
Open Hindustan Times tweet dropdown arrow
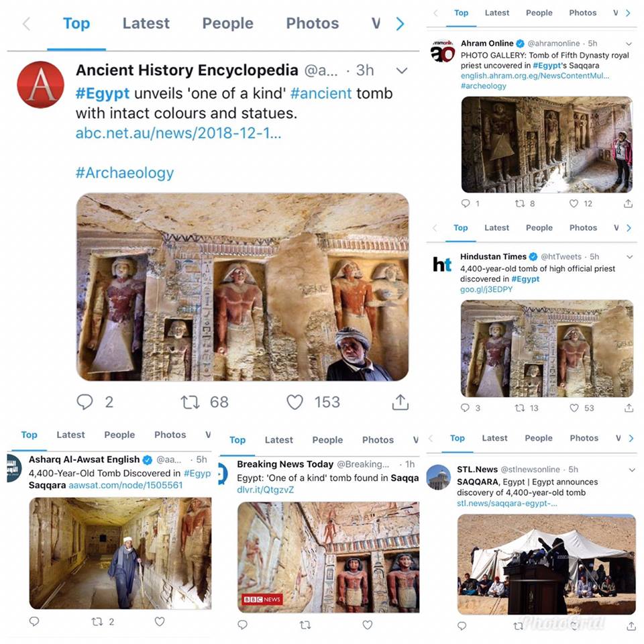(x=630, y=257)
